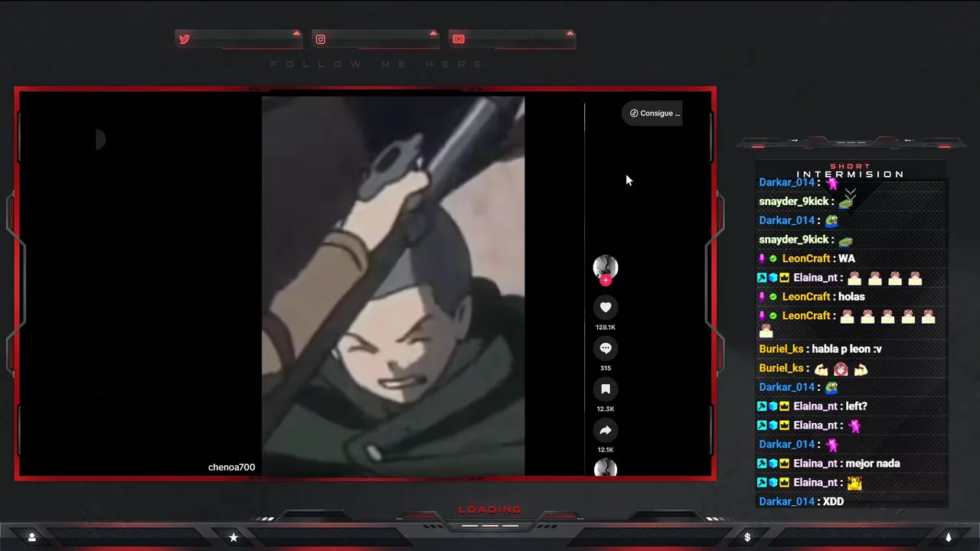The image size is (980, 551).
Task: Expand the Twitter panel arrow
Action: pos(296,33)
